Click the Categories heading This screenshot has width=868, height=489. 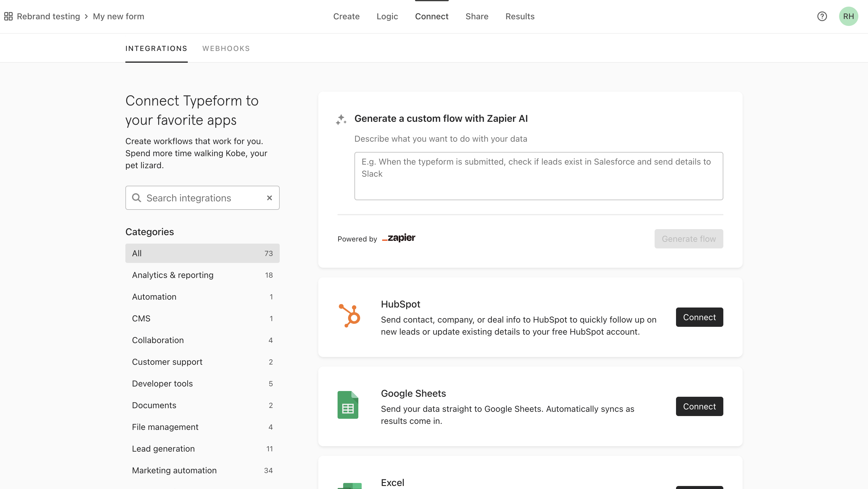(149, 232)
